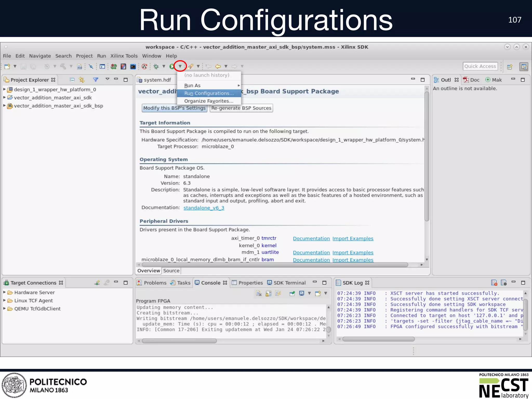Screen dimensions: 532x399
Task: Click Clear Console icon
Action: click(259, 293)
